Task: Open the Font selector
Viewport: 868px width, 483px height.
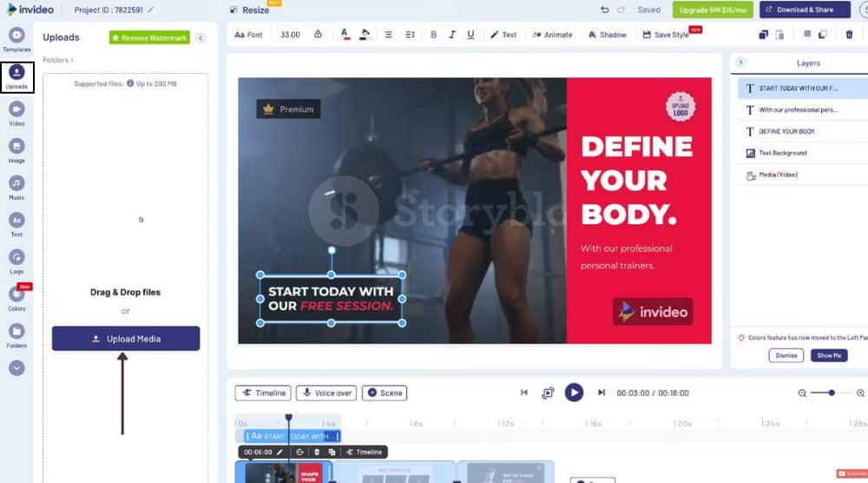Action: (248, 35)
